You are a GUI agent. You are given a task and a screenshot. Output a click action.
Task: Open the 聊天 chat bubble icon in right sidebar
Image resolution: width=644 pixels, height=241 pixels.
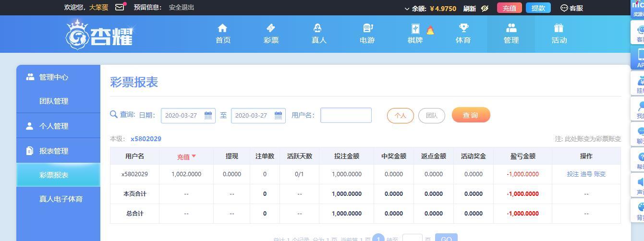[x=641, y=131]
